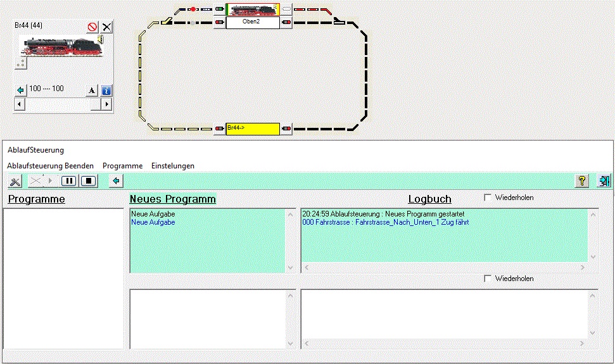Image resolution: width=615 pixels, height=364 pixels.
Task: Click red signal right of Br44-> block
Action: [286, 129]
